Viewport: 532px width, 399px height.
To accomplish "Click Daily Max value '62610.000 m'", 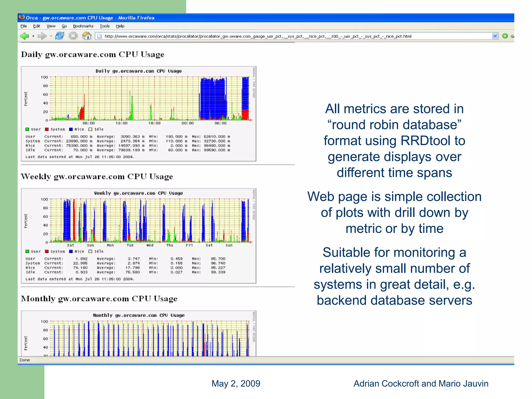I will 217,137.
